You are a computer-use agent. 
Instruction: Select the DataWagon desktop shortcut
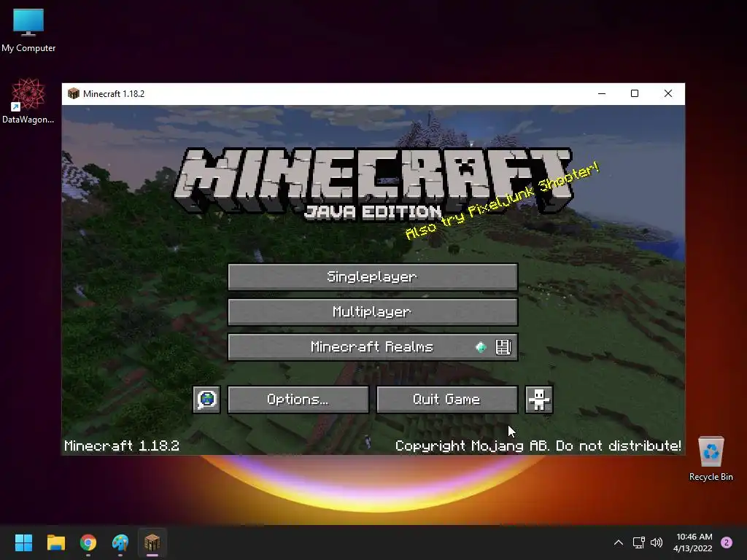click(28, 101)
